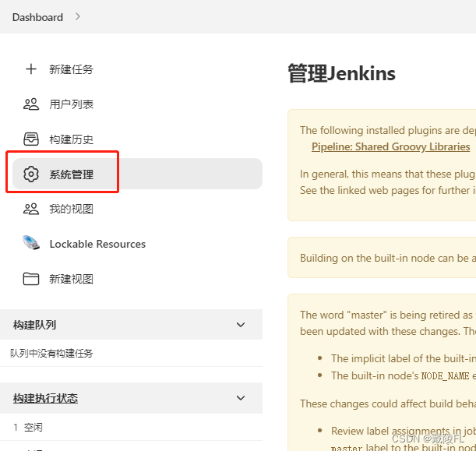The image size is (476, 451).
Task: Click the inbox icon beside 构建历史
Action: [x=31, y=139]
